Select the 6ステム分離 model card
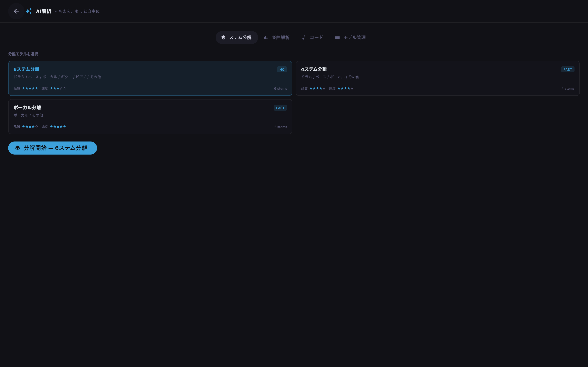This screenshot has height=367, width=588. [150, 78]
